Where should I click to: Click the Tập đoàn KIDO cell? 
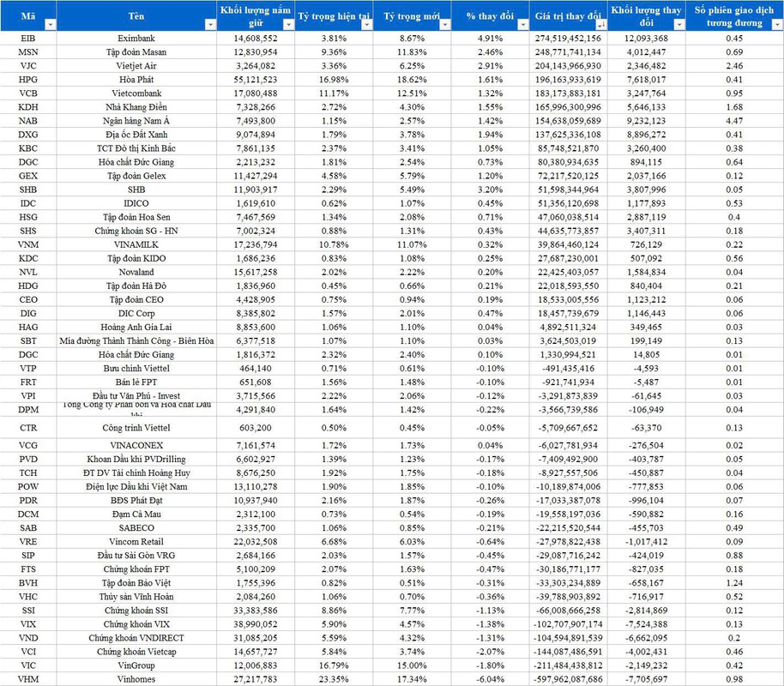point(136,258)
